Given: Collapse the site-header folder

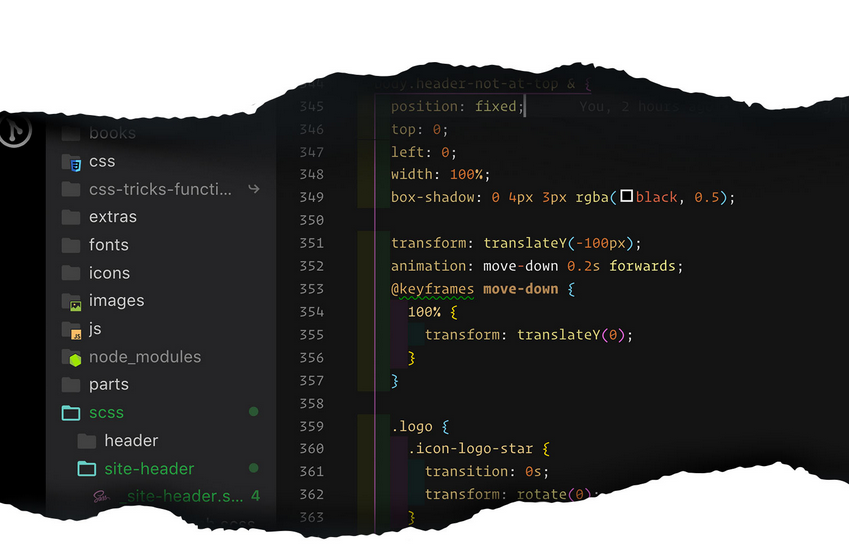Looking at the screenshot, I should (149, 469).
